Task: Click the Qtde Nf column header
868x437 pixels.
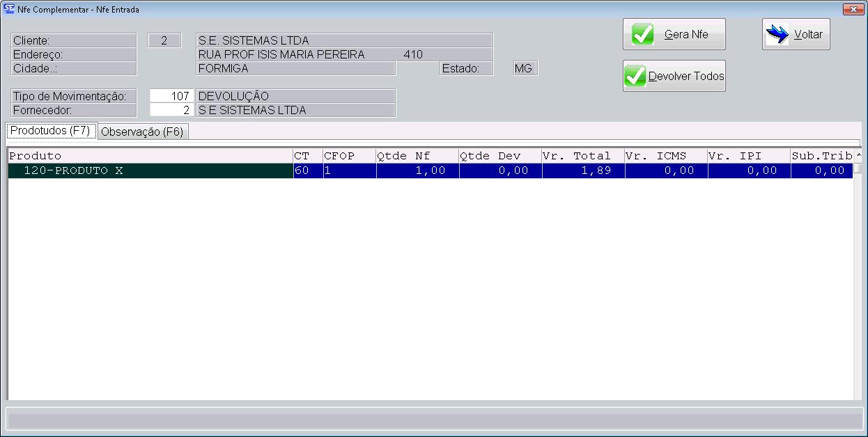Action: [417, 156]
